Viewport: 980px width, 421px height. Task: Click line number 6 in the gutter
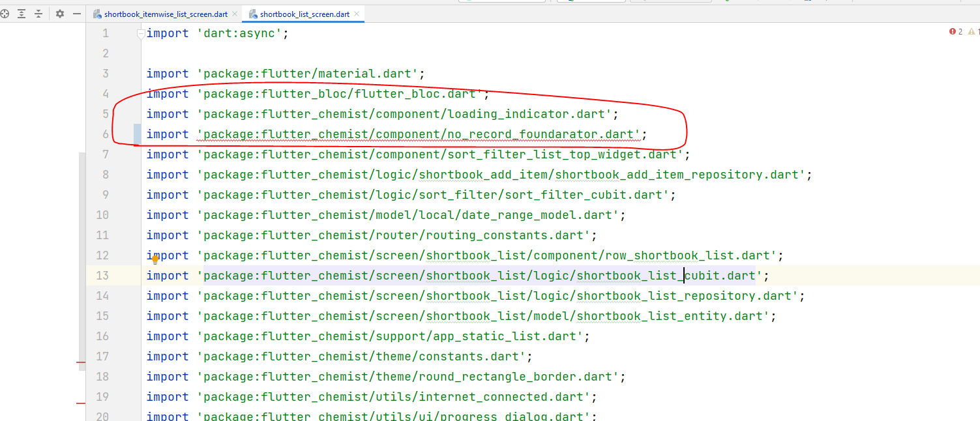click(105, 134)
